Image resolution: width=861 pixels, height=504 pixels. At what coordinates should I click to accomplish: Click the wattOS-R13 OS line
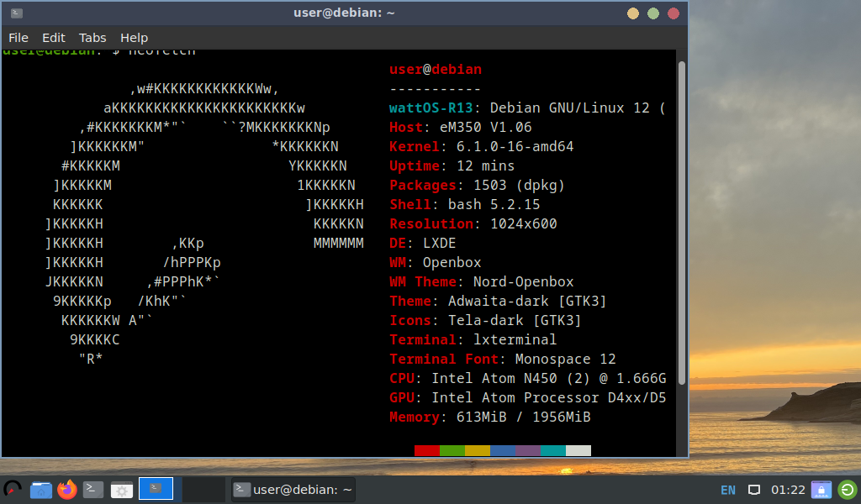[x=527, y=108]
